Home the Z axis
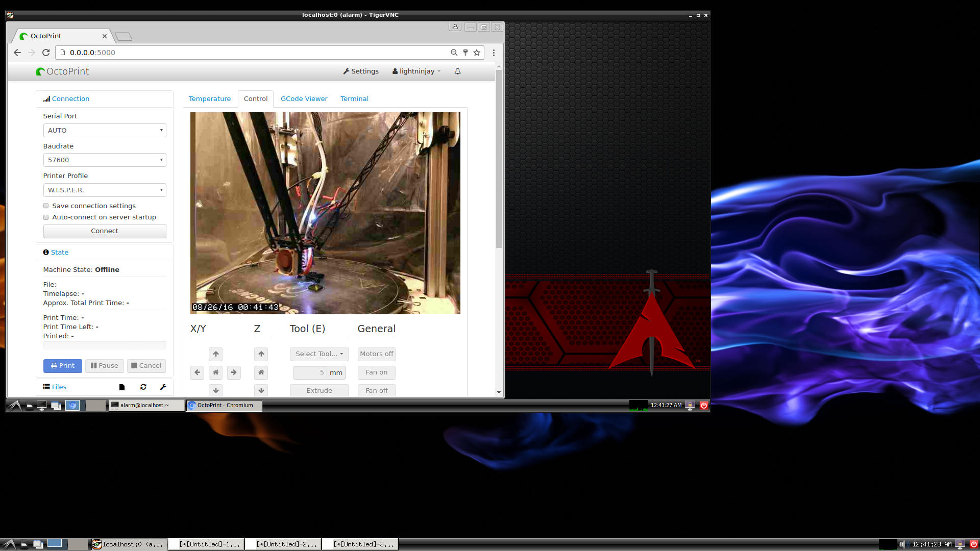 pos(261,372)
